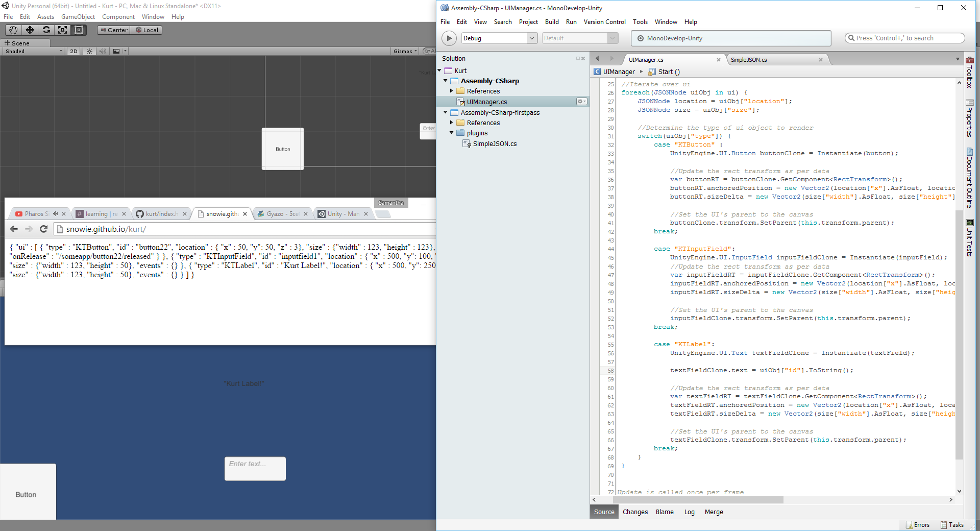Toggle Scene effects image icon
This screenshot has width=980, height=531.
tap(116, 51)
